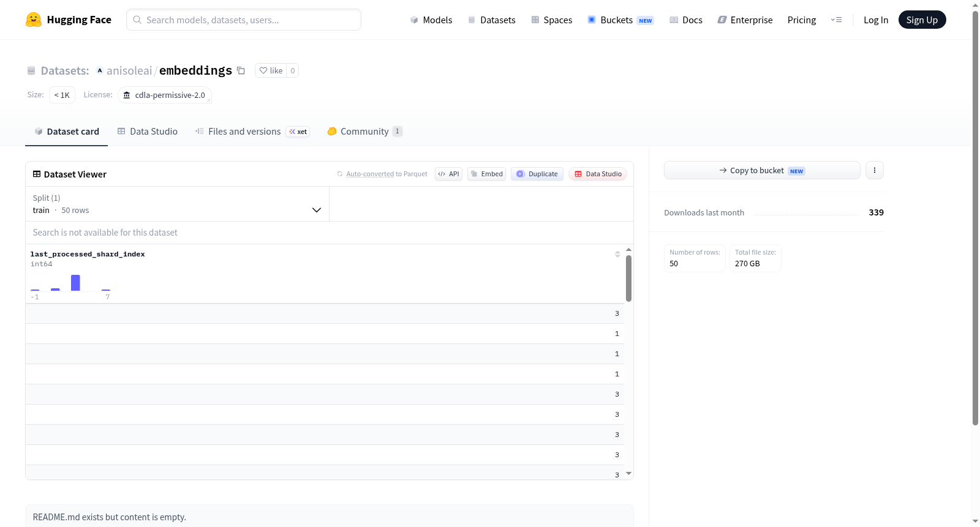Expand the more-options navigation menu icon
980x527 pixels.
click(836, 20)
